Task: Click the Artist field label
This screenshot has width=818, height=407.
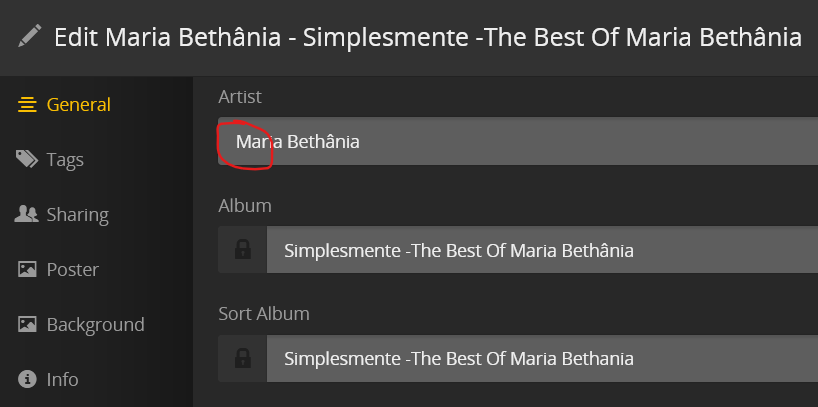Action: tap(240, 96)
